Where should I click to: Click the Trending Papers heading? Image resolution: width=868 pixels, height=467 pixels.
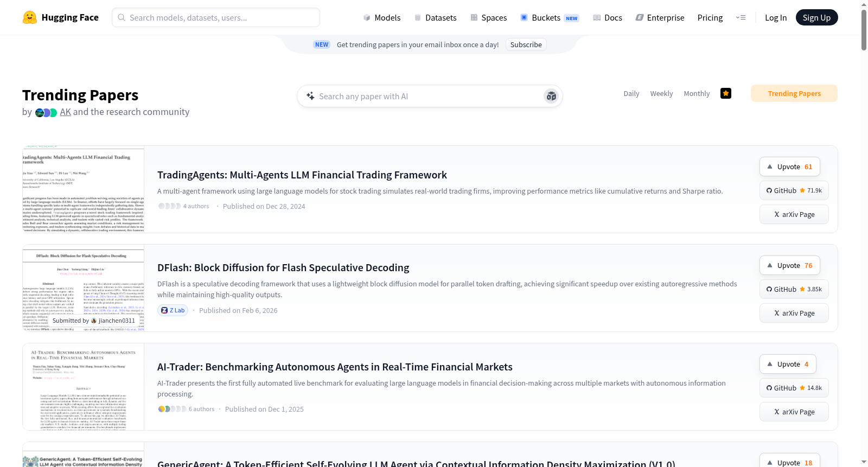tap(80, 95)
